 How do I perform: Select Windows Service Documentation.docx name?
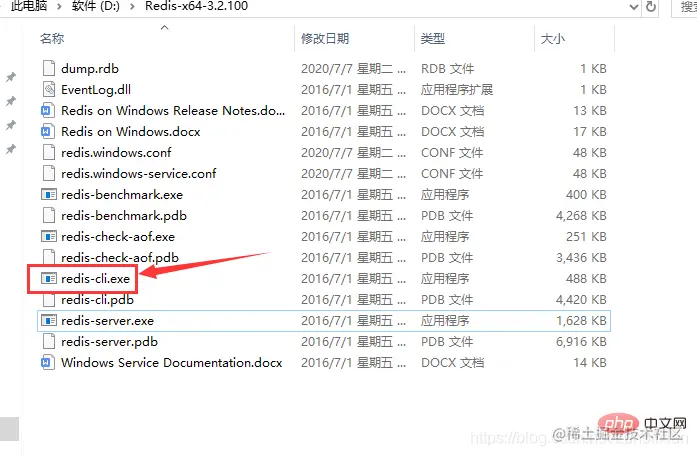pyautogui.click(x=172, y=362)
